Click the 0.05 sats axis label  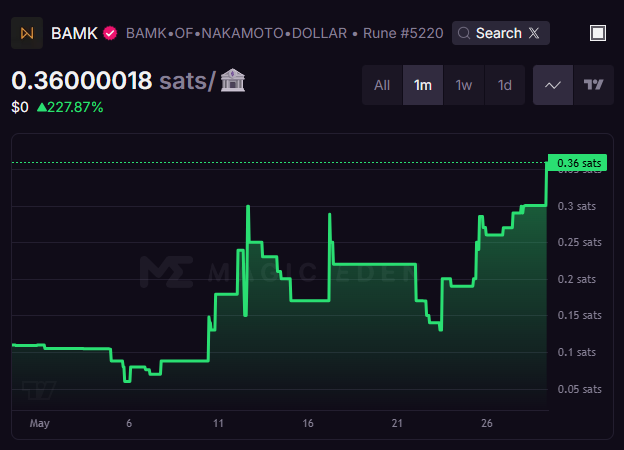[579, 389]
